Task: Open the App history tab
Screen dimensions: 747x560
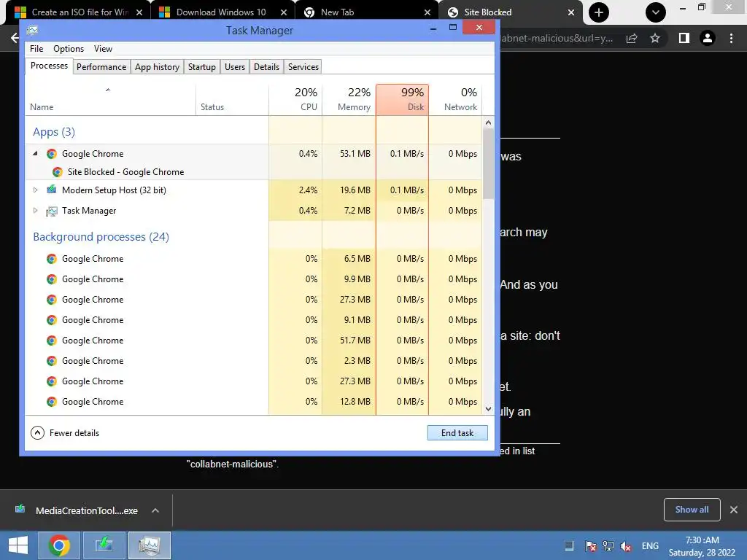Action: point(157,66)
